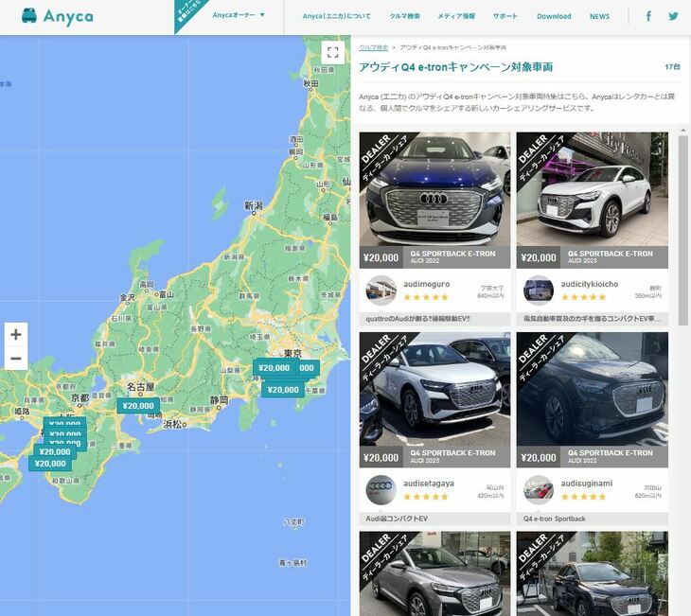691x616 pixels.
Task: Click the audisetagaya Audi rings avatar
Action: coord(381,489)
